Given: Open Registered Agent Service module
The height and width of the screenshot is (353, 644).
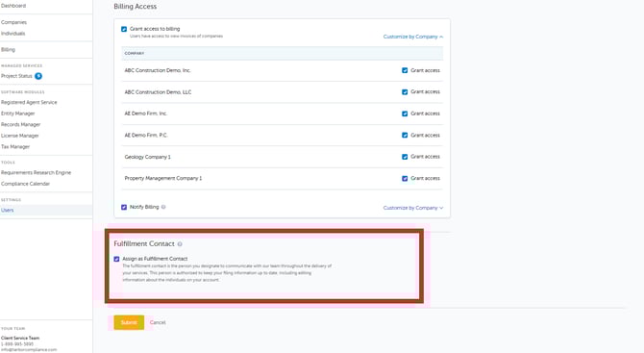Looking at the screenshot, I should (29, 102).
